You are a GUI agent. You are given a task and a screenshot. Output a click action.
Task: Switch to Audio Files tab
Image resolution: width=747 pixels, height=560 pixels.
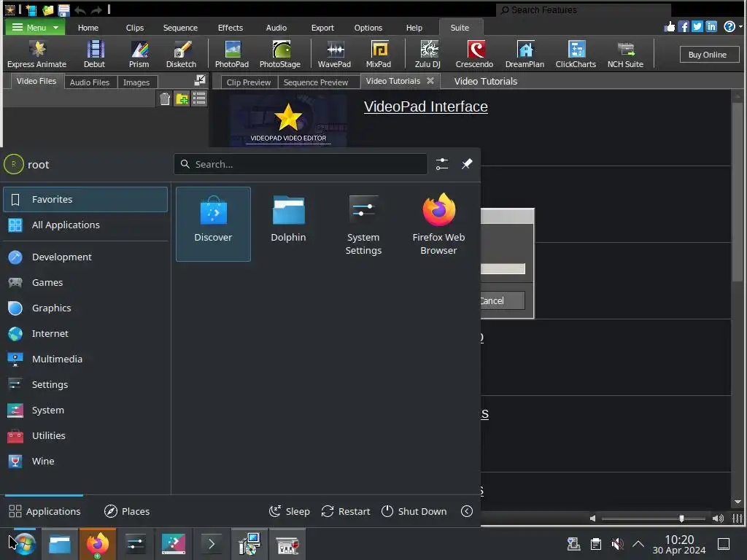(90, 82)
